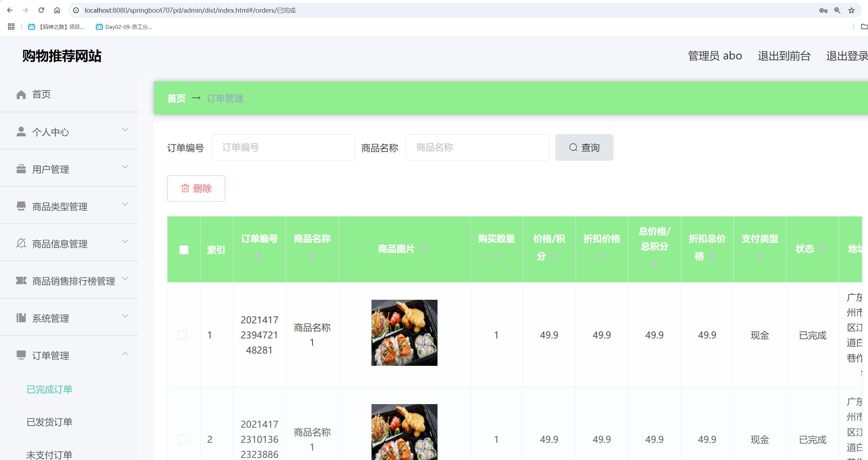Click the chart icon next to 系统管理
The width and height of the screenshot is (868, 460).
tap(21, 318)
